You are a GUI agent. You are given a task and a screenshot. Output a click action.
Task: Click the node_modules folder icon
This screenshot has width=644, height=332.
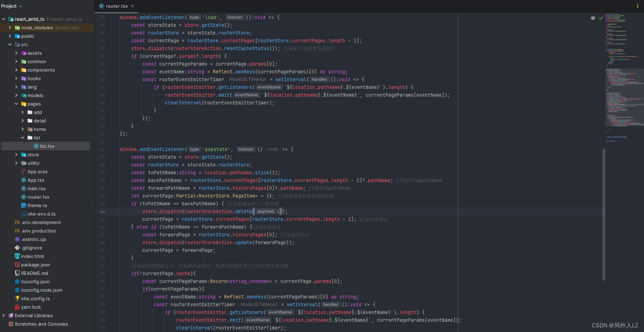click(x=17, y=28)
